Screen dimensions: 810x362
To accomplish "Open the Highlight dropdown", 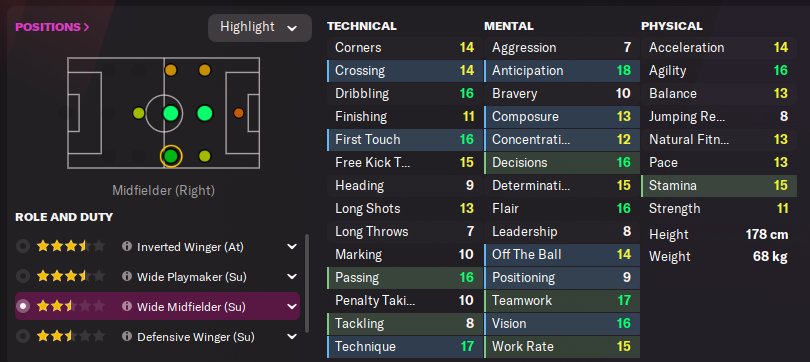I will coord(260,27).
